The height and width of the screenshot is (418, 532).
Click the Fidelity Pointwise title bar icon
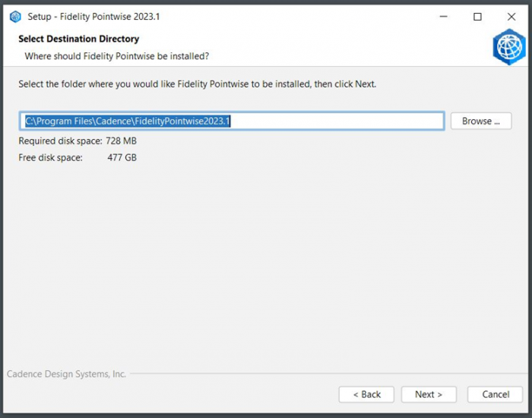click(16, 17)
